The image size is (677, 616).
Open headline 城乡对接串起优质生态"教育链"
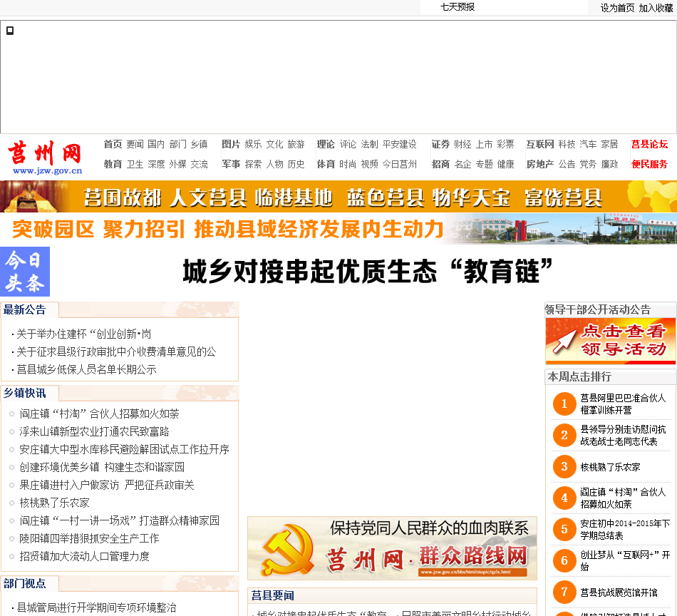click(x=368, y=272)
